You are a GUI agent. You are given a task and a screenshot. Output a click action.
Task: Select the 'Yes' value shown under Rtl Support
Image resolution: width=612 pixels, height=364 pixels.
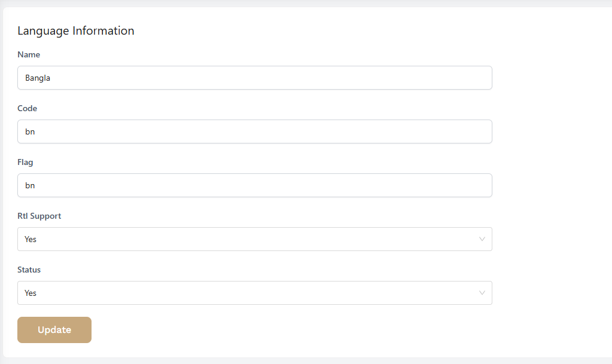tap(31, 239)
